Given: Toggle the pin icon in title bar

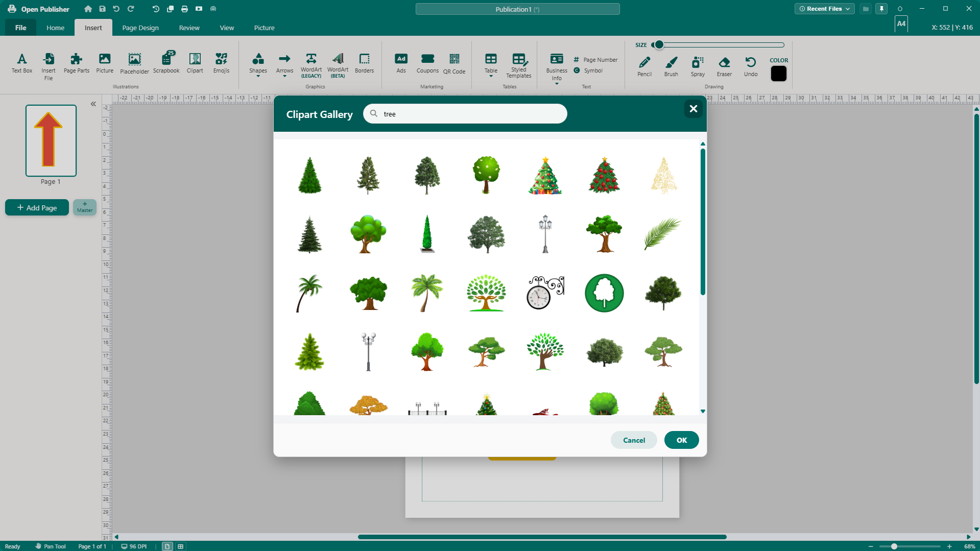Looking at the screenshot, I should pyautogui.click(x=881, y=9).
